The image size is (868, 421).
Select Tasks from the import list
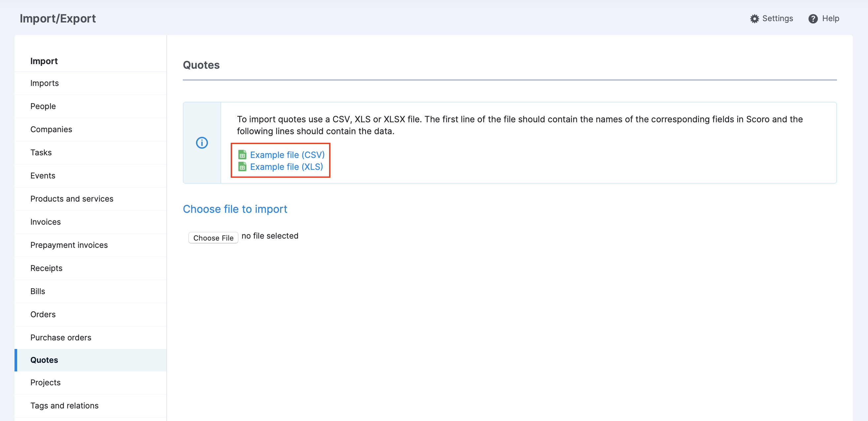pos(41,152)
